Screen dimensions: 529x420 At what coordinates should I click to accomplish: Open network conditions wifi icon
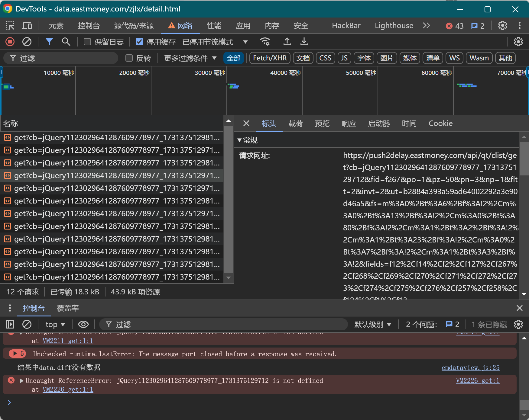pyautogui.click(x=265, y=42)
